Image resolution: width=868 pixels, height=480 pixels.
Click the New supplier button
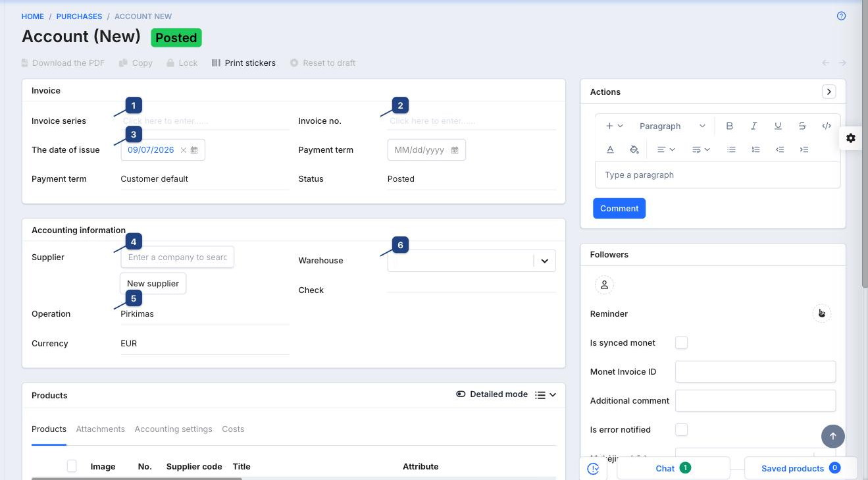[153, 283]
